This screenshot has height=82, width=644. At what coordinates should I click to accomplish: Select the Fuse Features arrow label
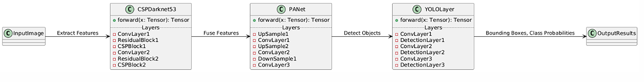tap(221, 33)
